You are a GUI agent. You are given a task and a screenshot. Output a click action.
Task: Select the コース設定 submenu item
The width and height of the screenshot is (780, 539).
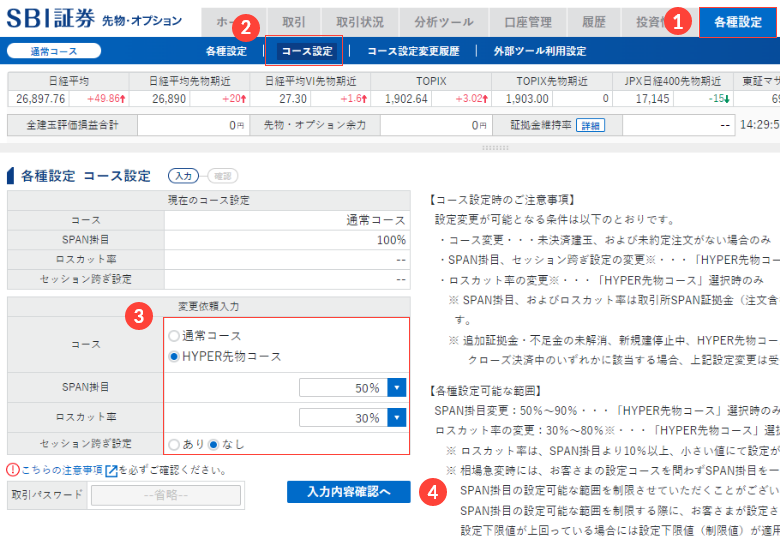click(x=307, y=51)
